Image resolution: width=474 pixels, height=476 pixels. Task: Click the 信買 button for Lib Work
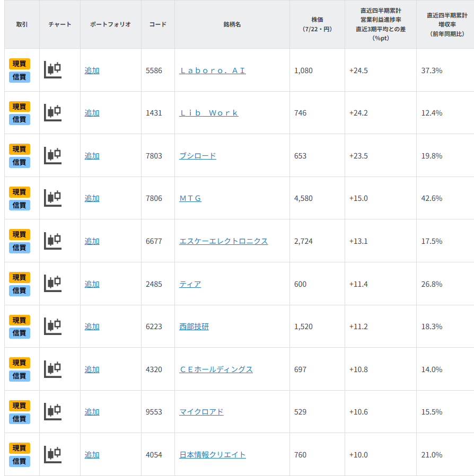click(x=20, y=120)
